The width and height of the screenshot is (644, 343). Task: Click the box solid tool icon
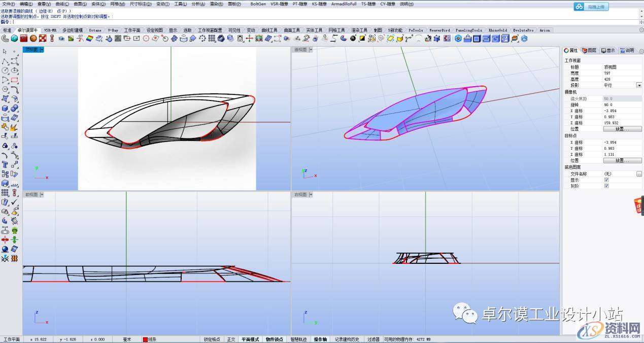(5, 108)
